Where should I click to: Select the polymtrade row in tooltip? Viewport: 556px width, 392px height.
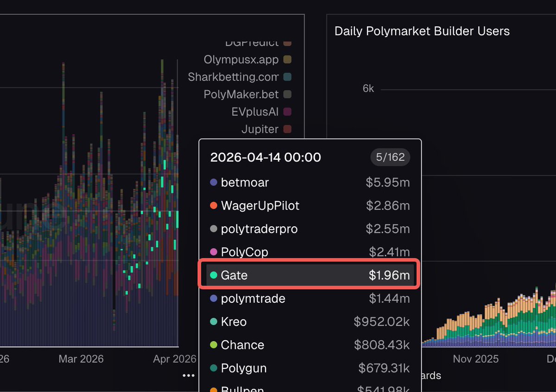point(310,299)
